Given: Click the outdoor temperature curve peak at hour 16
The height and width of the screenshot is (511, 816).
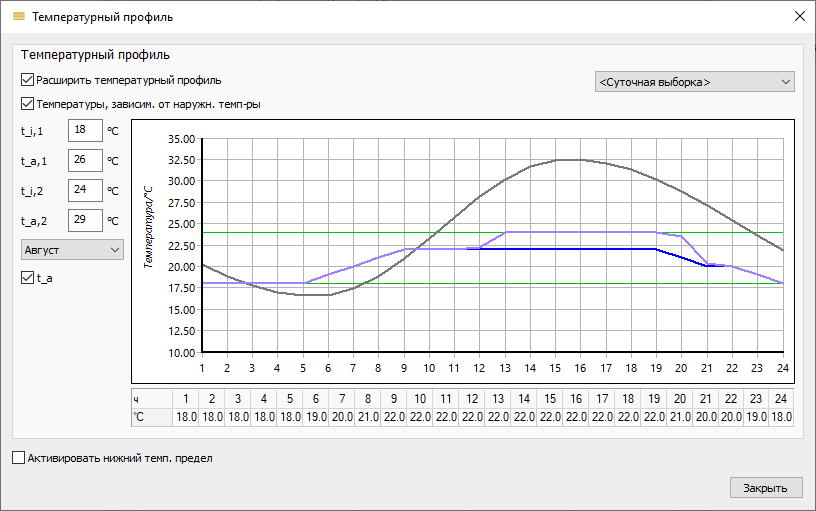Looking at the screenshot, I should point(580,160).
